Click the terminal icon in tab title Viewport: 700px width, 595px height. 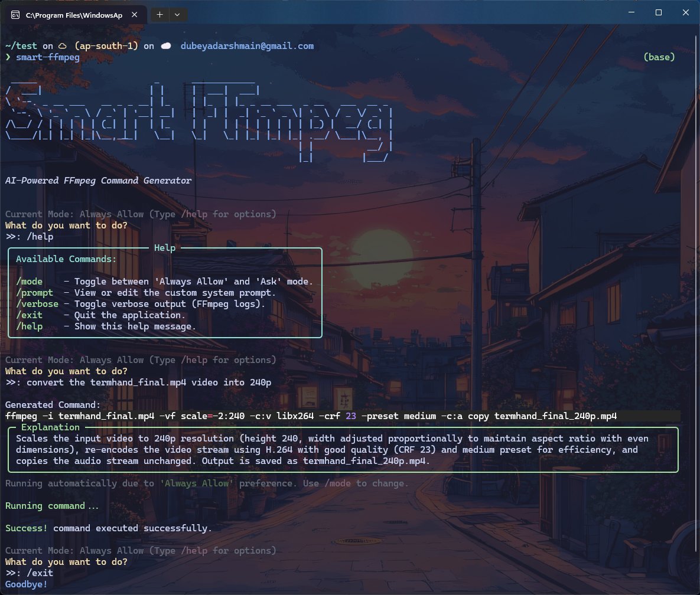(x=15, y=15)
